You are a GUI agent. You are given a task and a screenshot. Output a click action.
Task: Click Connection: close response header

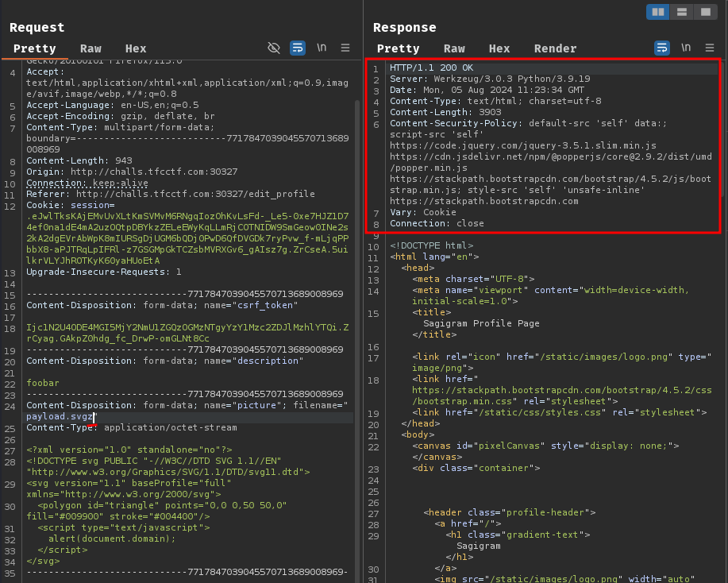pos(437,223)
